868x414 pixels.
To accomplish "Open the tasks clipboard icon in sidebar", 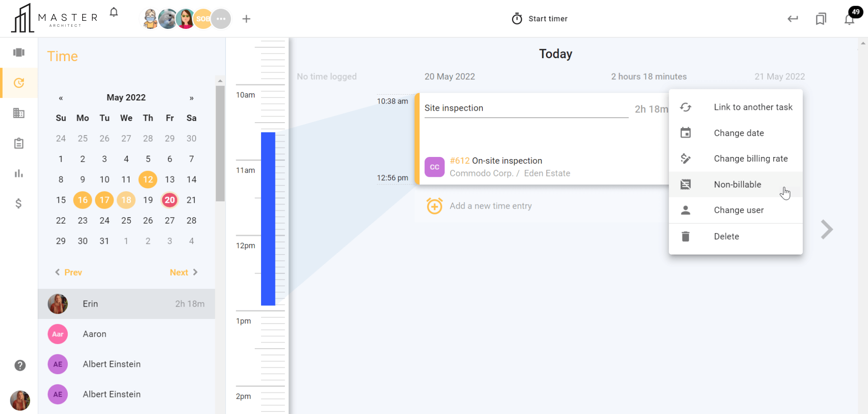I will (x=19, y=143).
